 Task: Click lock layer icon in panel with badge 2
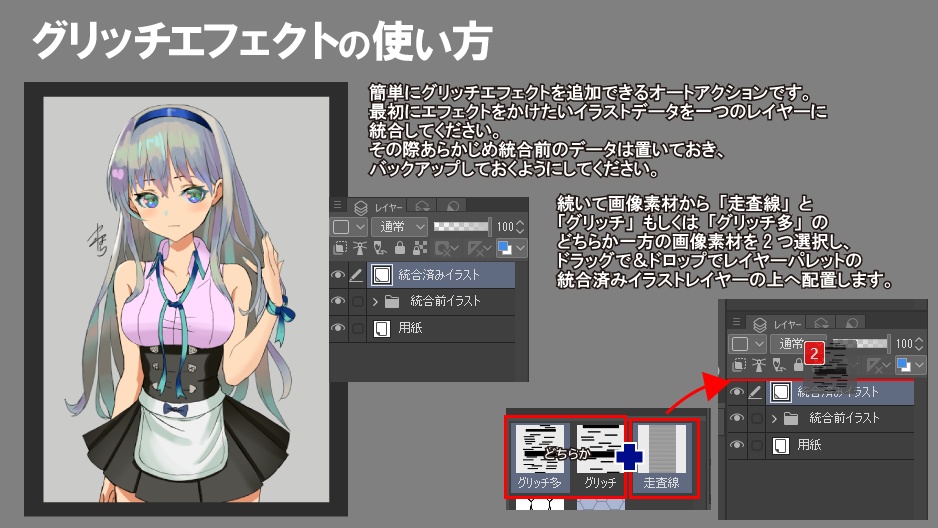point(798,364)
